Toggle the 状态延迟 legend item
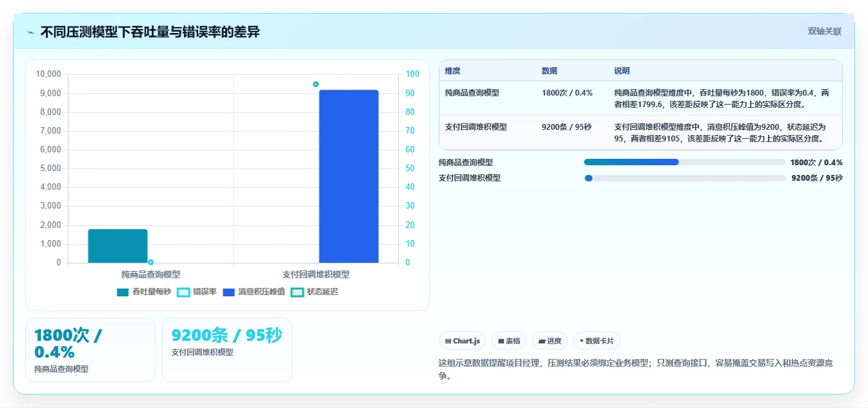Screen dimensions: 868x408 click(314, 292)
